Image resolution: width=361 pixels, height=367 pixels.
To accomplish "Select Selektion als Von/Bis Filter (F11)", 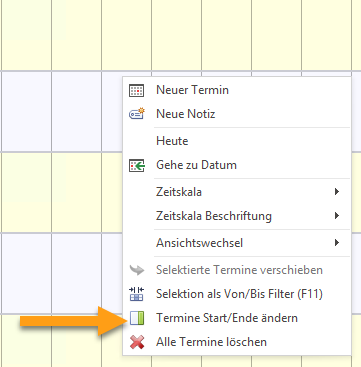I will point(237,294).
